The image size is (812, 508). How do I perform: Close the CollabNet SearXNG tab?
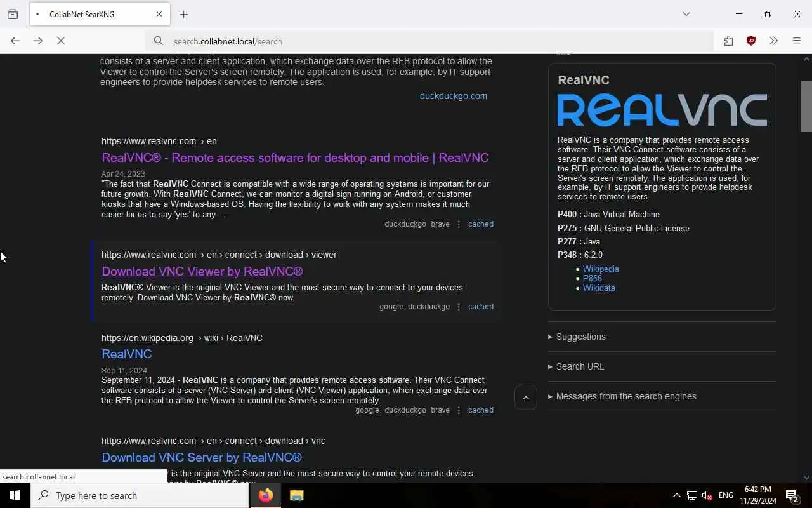click(159, 14)
